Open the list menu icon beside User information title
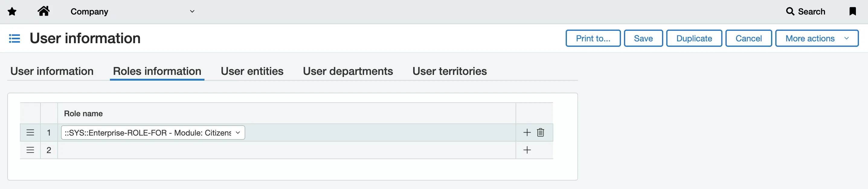868x189 pixels. (x=14, y=38)
